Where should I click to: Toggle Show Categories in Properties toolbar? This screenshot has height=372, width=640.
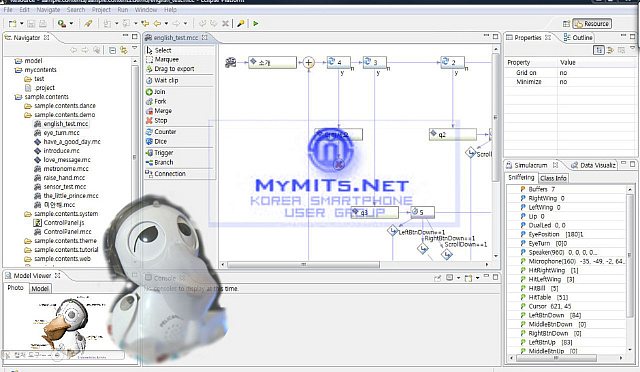[599, 50]
